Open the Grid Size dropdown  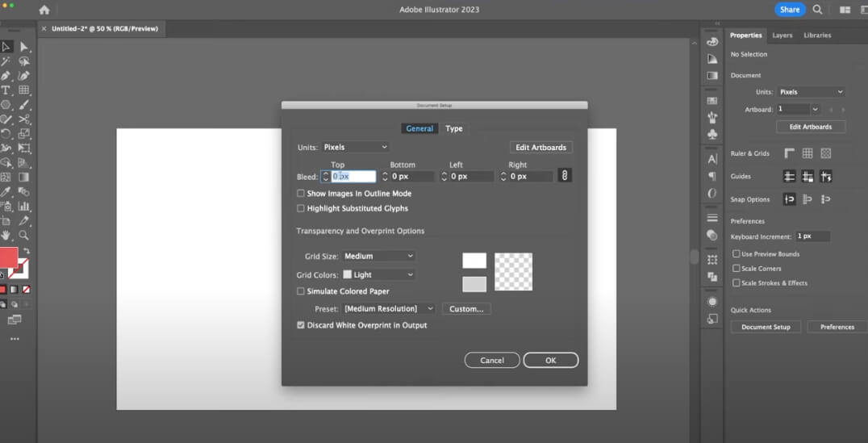[378, 256]
